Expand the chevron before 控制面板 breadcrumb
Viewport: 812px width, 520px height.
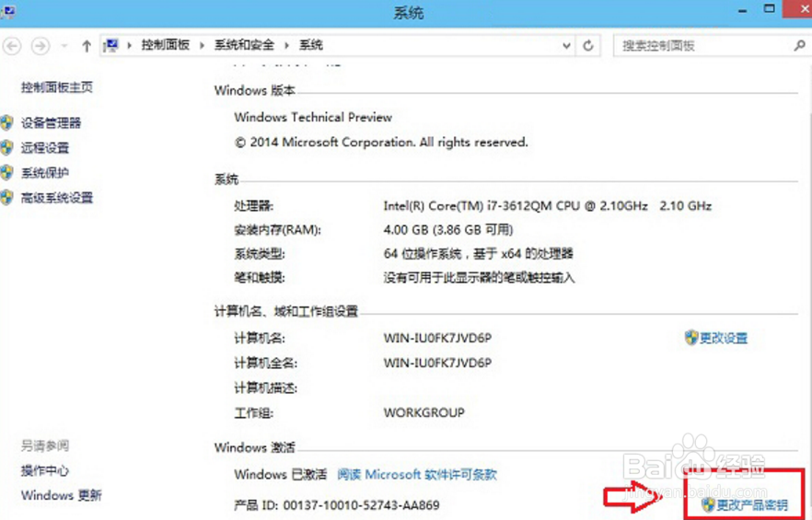(130, 46)
